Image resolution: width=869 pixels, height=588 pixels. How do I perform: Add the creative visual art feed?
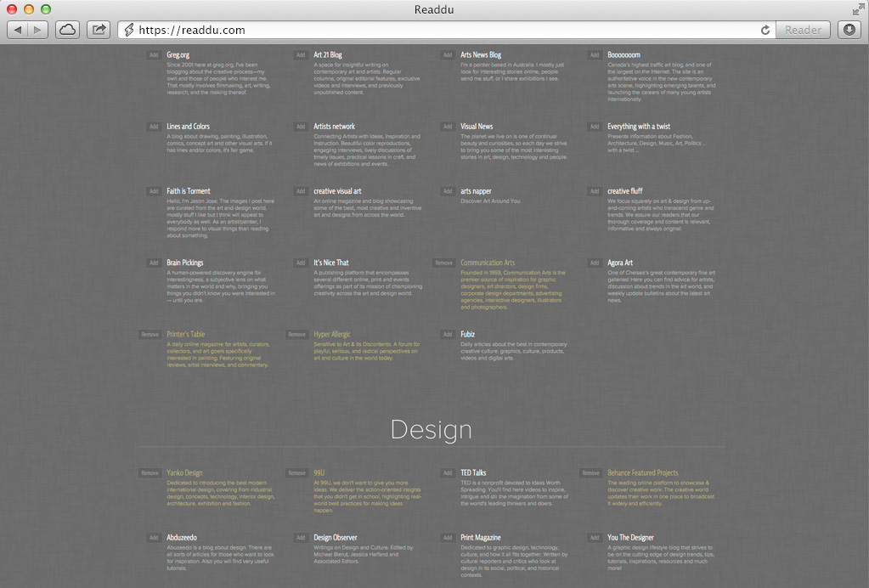(x=301, y=191)
